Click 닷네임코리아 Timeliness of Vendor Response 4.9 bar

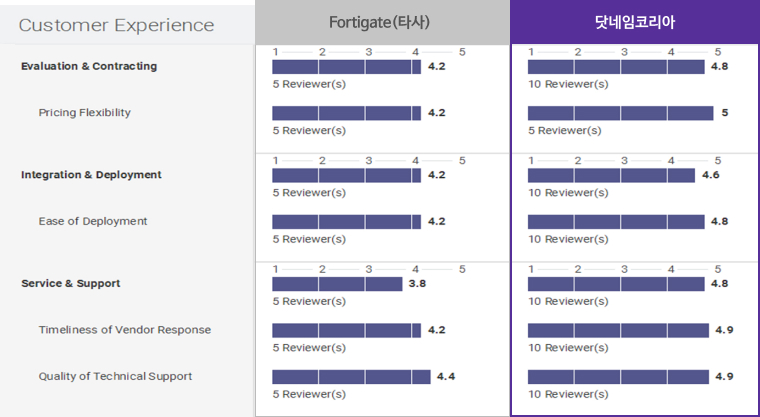[x=618, y=330]
